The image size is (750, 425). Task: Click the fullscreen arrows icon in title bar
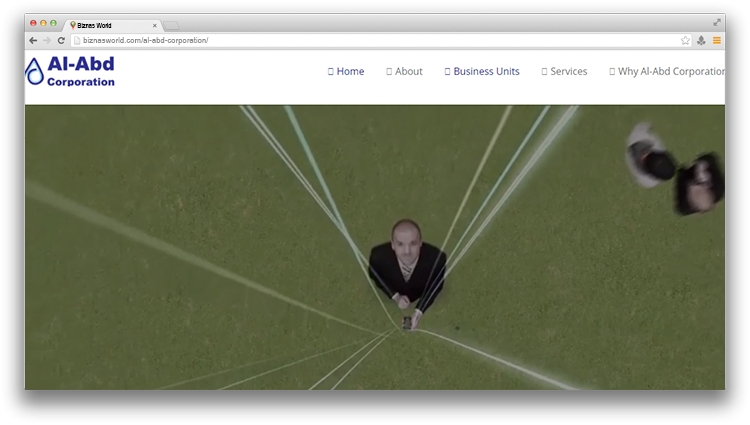click(x=717, y=22)
